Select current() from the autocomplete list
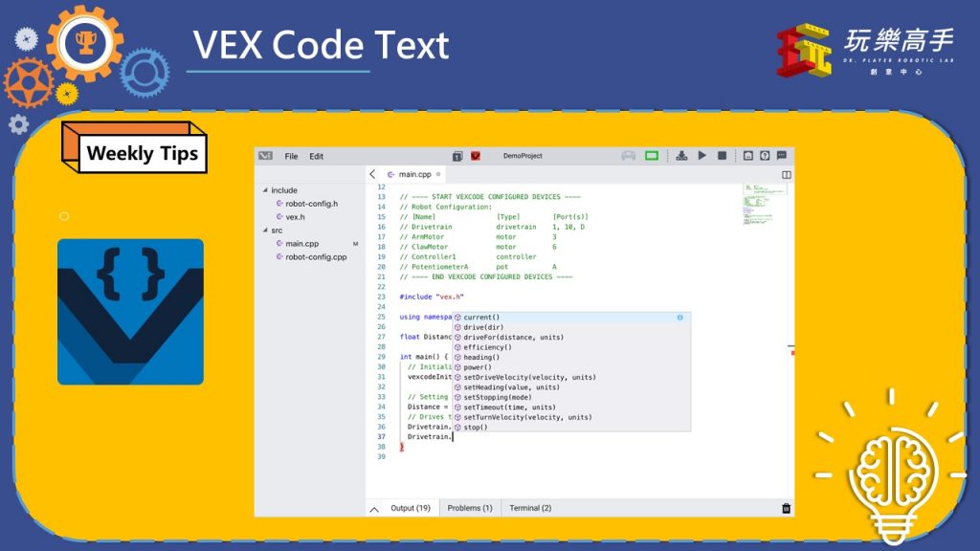The image size is (980, 551). coord(571,318)
